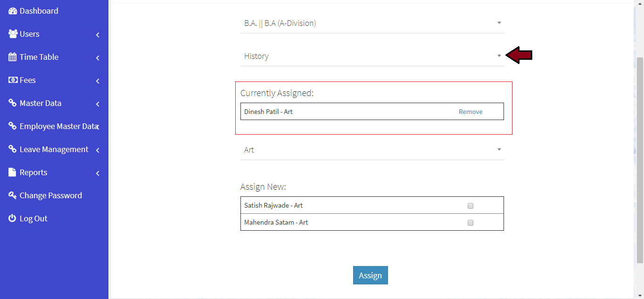Click the Fees money icon

[x=13, y=80]
